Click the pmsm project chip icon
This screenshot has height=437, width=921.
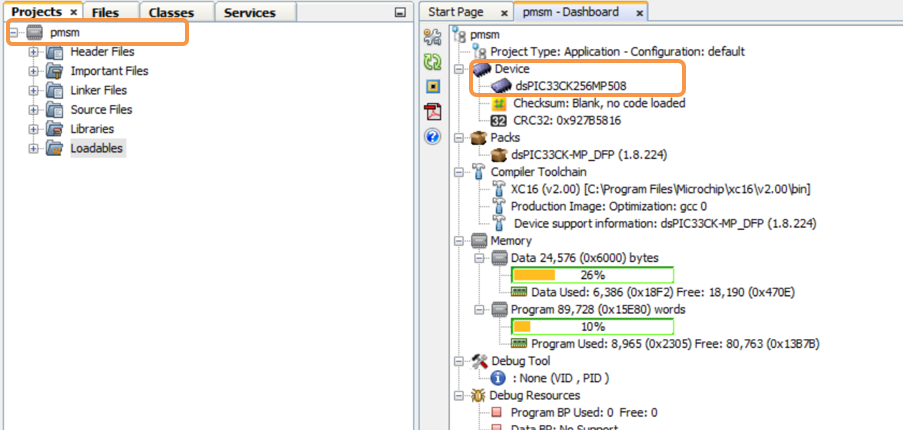point(35,33)
